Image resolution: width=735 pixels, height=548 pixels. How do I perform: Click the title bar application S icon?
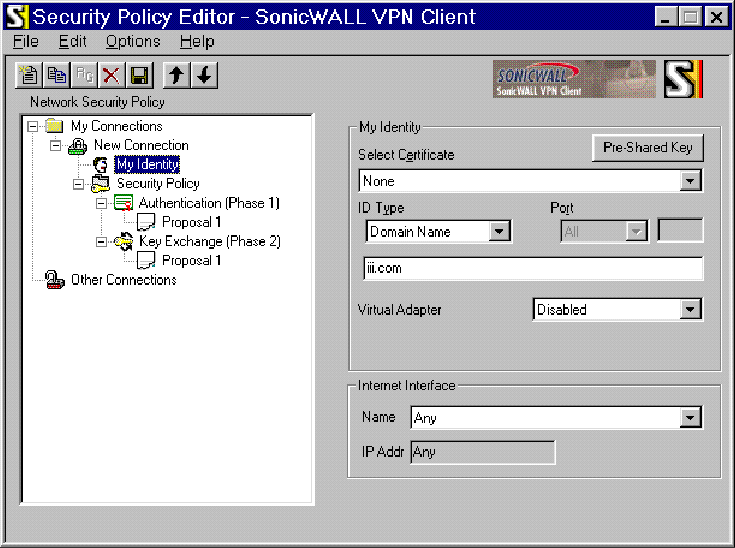(16, 17)
